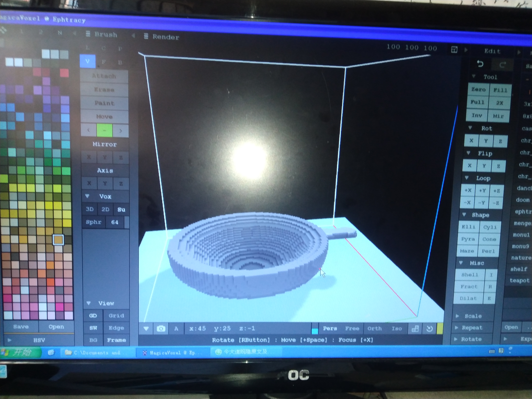The width and height of the screenshot is (532, 399).
Task: Switch to Orth camera mode
Action: tap(374, 329)
